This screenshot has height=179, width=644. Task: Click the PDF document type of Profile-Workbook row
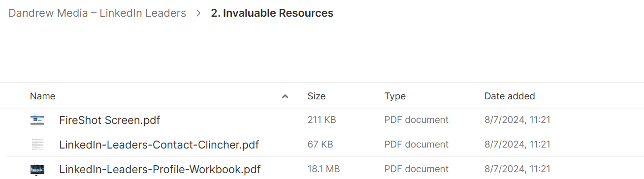(x=417, y=169)
